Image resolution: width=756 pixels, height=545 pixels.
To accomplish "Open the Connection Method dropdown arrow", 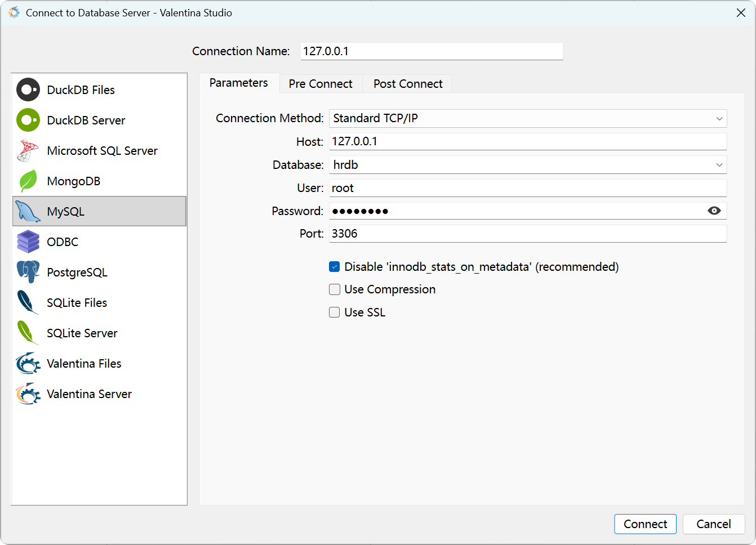I will coord(719,119).
